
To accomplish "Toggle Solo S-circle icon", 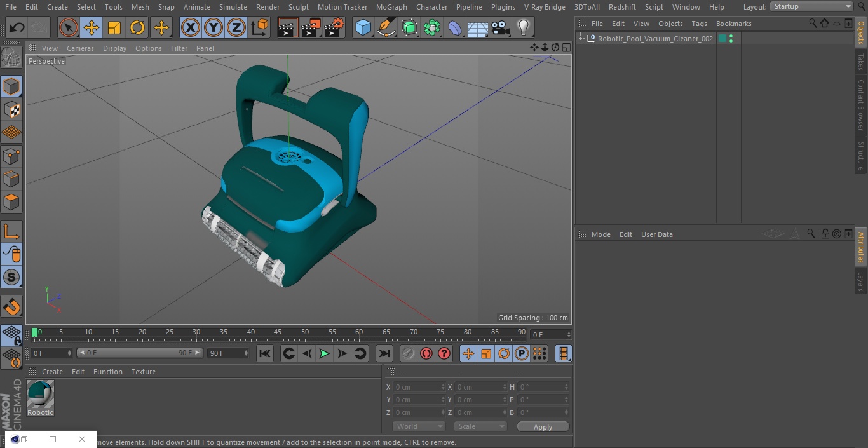I will coord(11,277).
